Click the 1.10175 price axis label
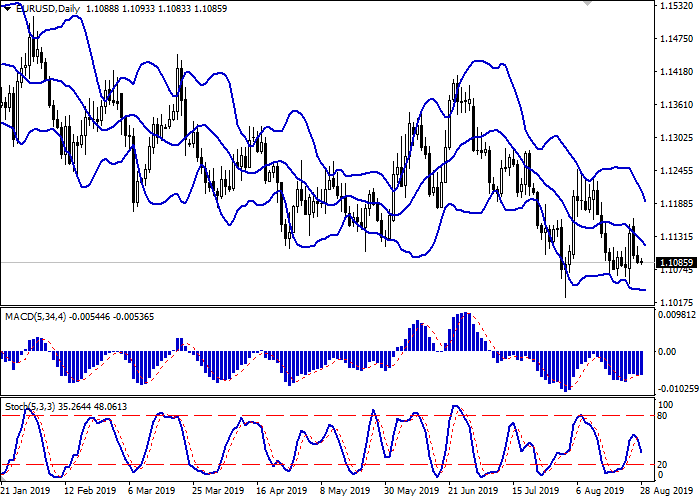This screenshot has height=500, width=700. (677, 302)
